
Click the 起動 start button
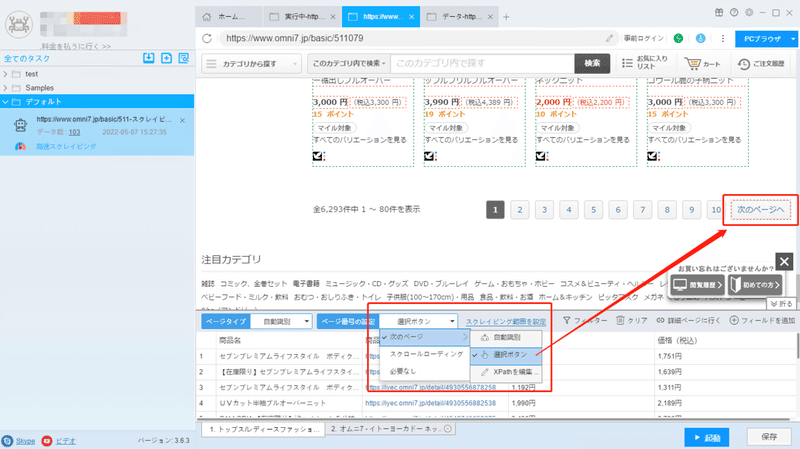coord(707,437)
